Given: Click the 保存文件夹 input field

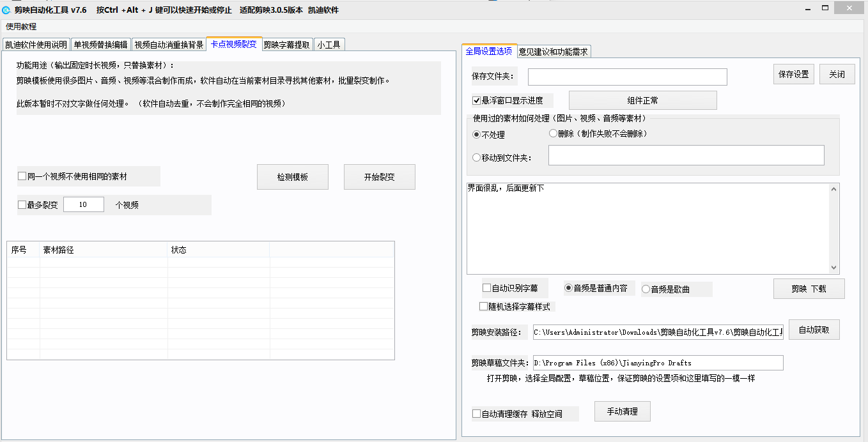Looking at the screenshot, I should click(627, 77).
